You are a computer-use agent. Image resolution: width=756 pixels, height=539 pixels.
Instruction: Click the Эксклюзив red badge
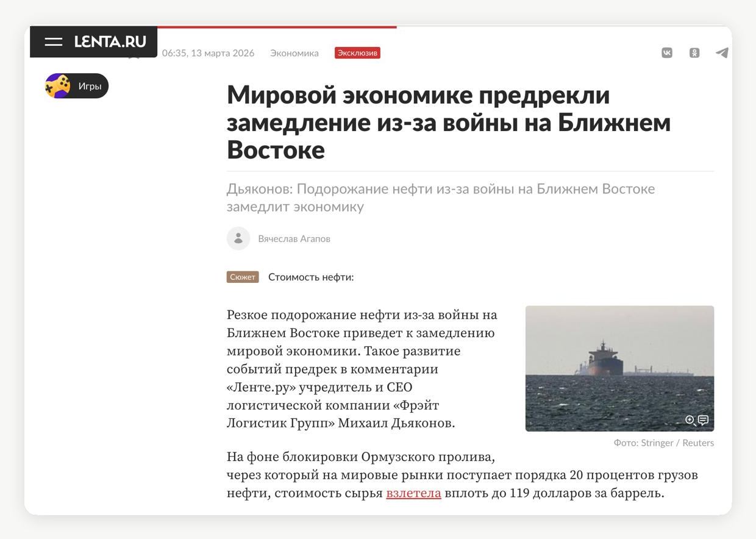point(357,53)
